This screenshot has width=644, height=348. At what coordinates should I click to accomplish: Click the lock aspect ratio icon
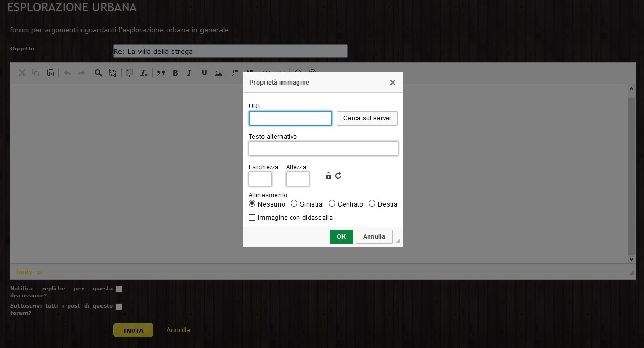click(328, 176)
